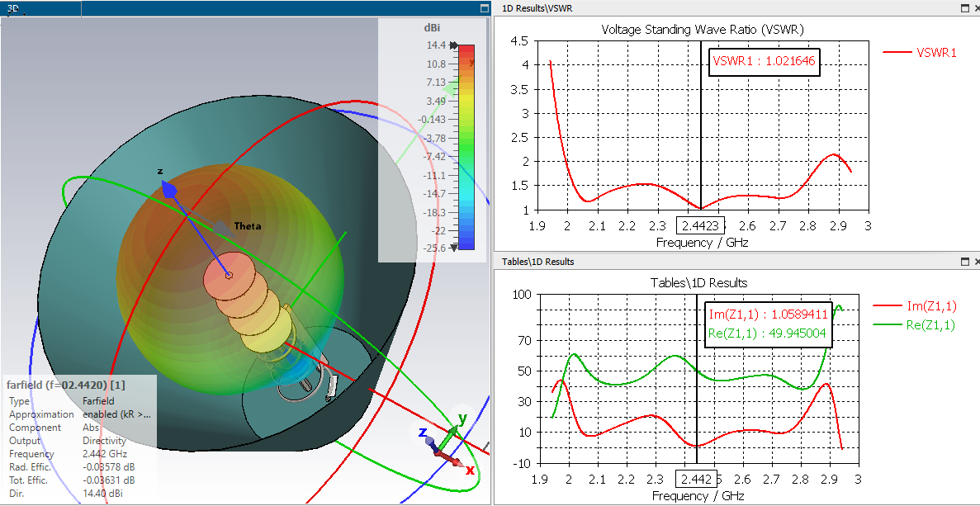Viewport: 980px width, 506px height.
Task: Maximize the 1D Results\VSWR window
Action: point(965,8)
